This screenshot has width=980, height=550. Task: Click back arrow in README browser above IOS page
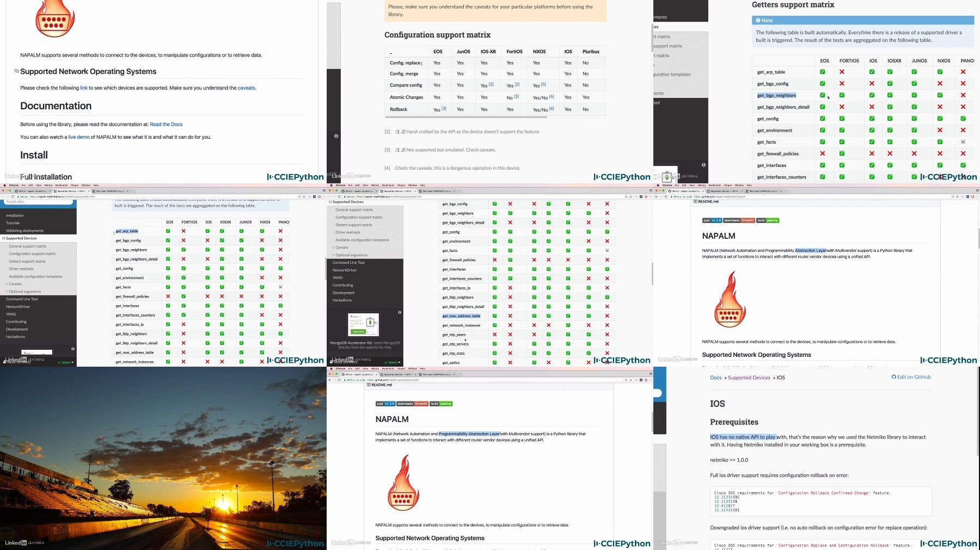click(x=657, y=196)
